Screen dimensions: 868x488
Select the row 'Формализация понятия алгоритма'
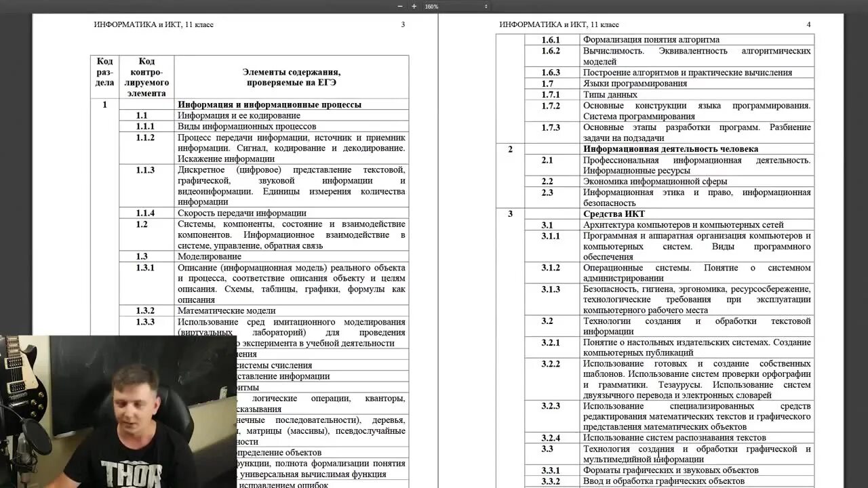coord(651,39)
